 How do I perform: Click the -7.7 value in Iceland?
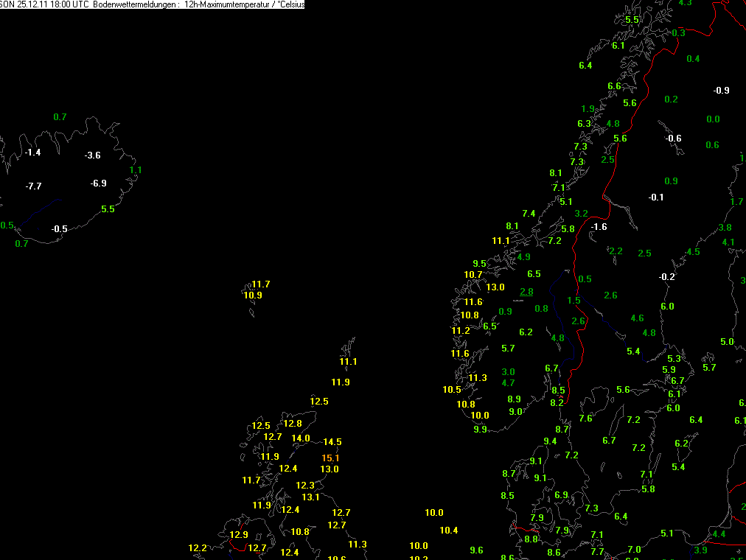(33, 186)
